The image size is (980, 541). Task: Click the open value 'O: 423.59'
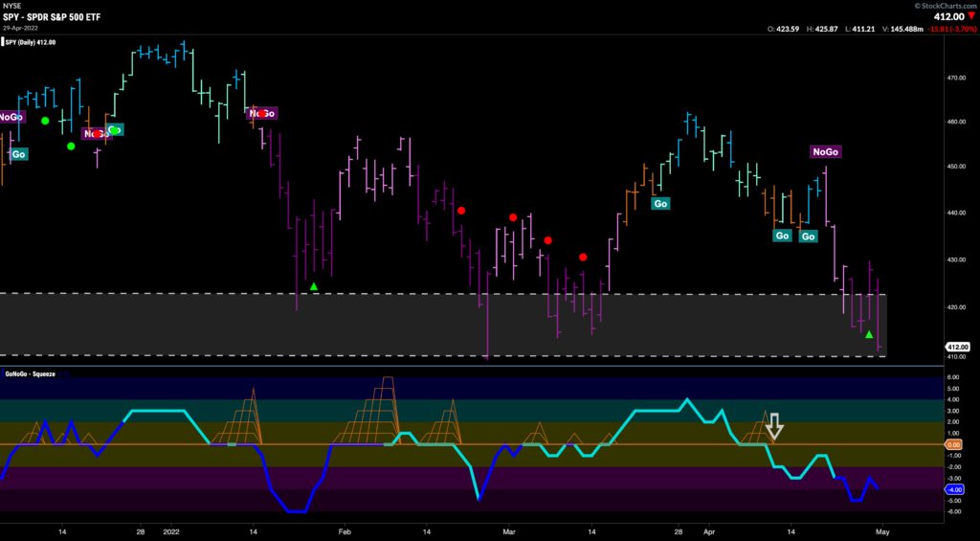(782, 29)
